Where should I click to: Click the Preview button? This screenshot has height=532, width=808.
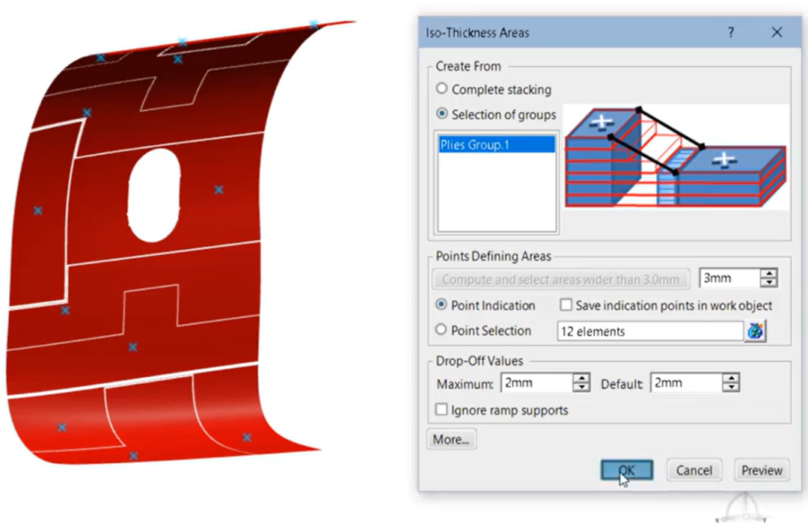(762, 470)
